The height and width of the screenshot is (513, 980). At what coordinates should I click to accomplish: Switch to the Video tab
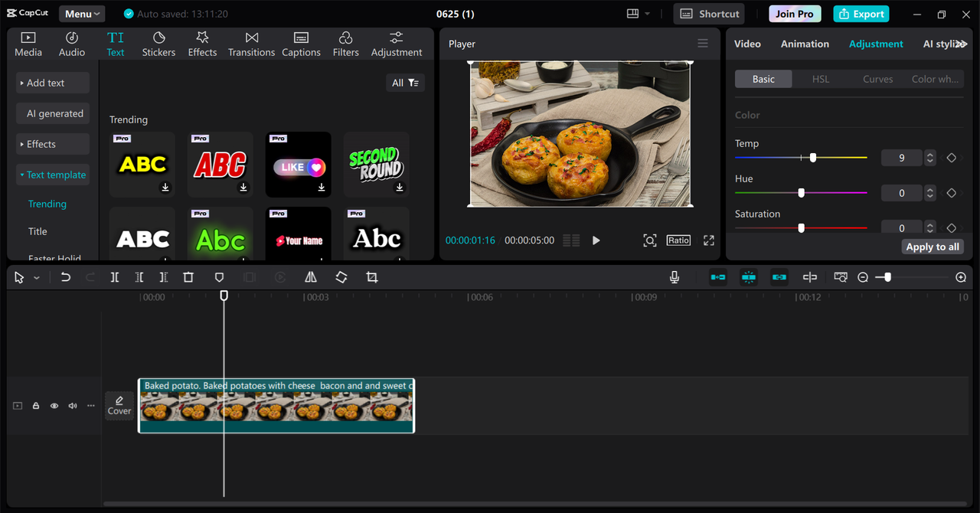click(747, 44)
